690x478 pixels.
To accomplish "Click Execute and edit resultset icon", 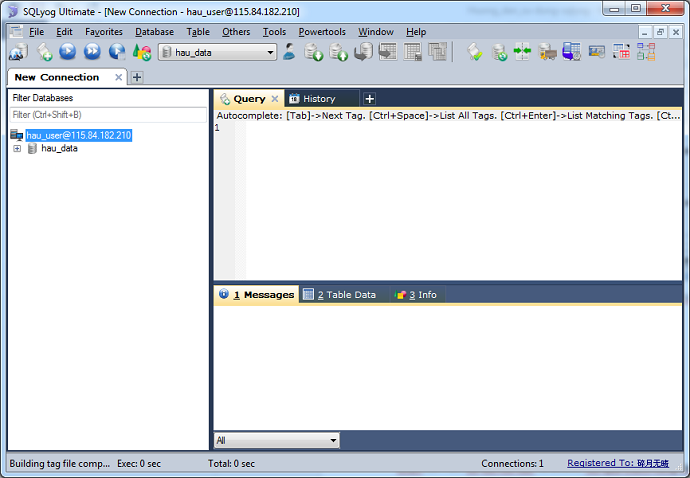I will [x=117, y=52].
